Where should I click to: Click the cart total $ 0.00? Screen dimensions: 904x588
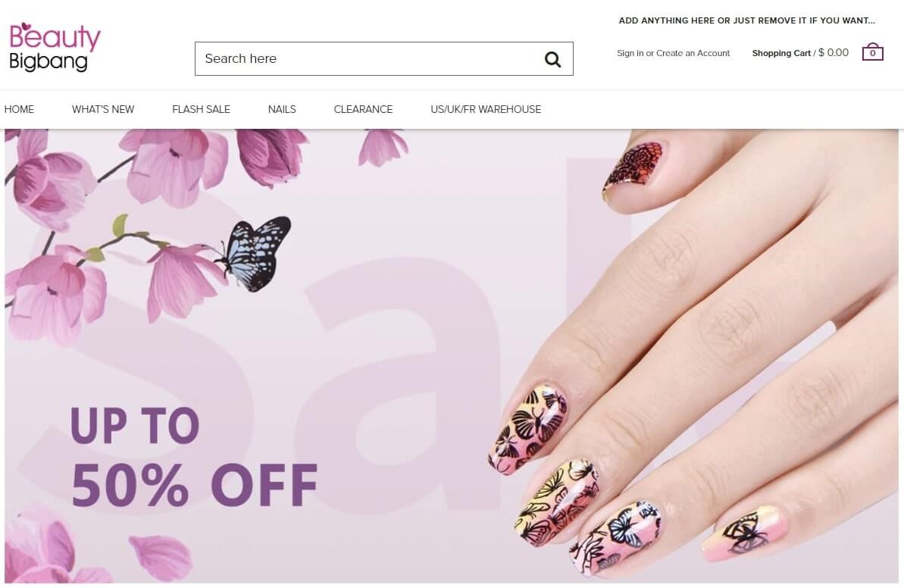click(x=834, y=52)
